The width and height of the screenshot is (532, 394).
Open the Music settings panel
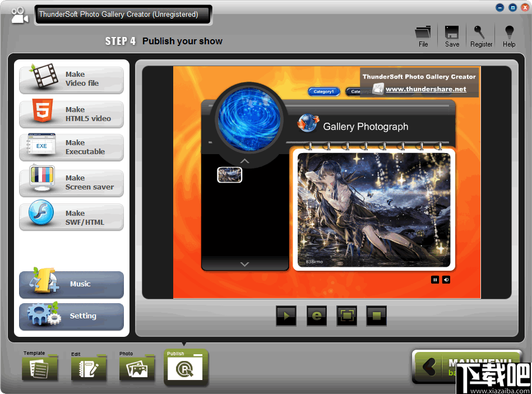click(71, 285)
